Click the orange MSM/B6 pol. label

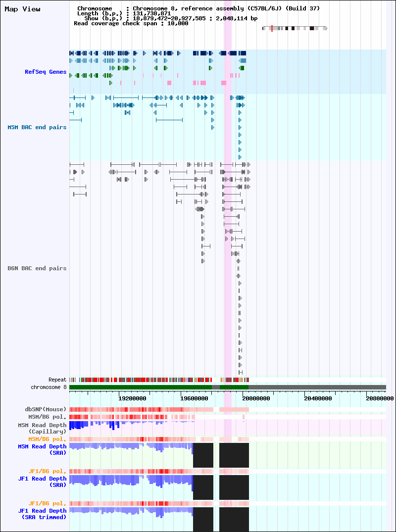[48, 439]
